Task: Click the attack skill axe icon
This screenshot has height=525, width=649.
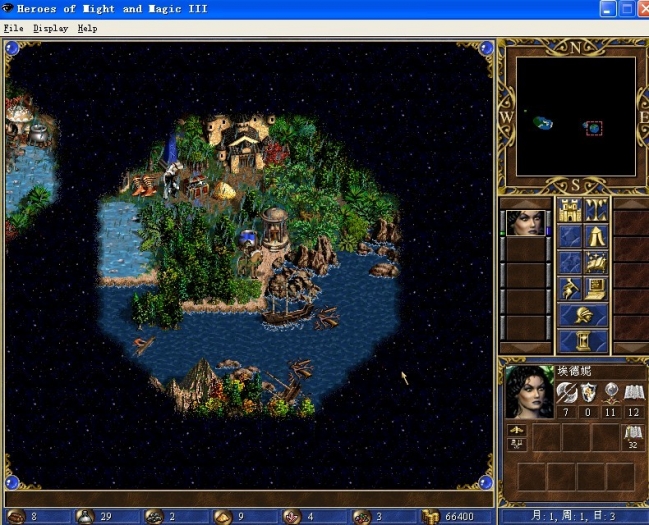Action: 567,392
